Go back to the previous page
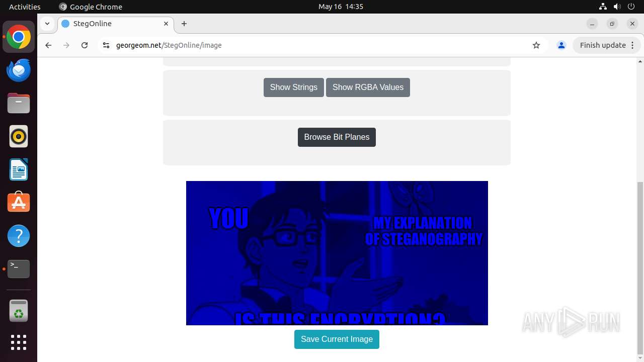The image size is (644, 362). (48, 45)
